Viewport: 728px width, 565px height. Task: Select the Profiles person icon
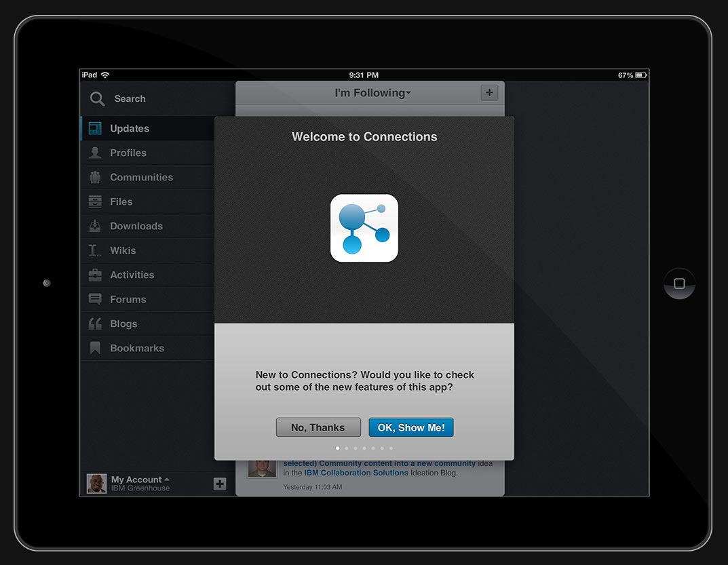95,153
